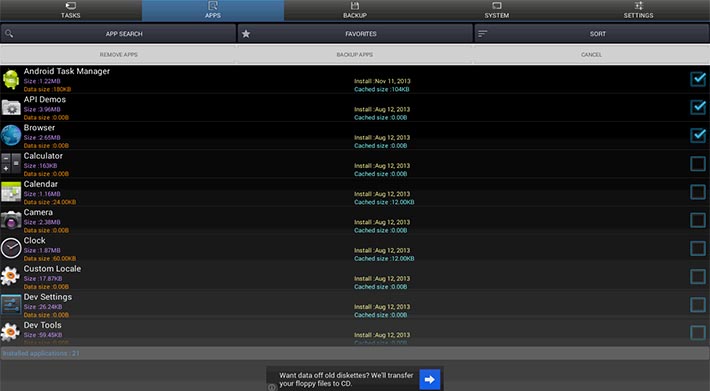The image size is (710, 391).
Task: Click the magnifier search icon
Action: pos(9,33)
